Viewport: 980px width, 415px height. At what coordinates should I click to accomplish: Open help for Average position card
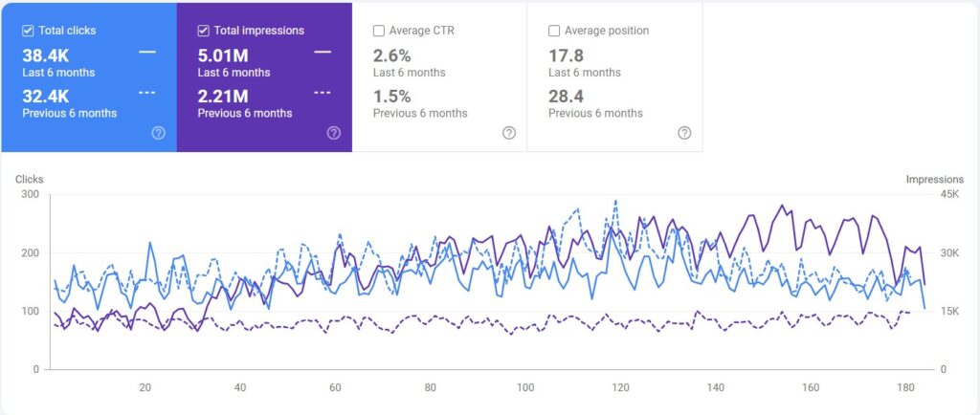click(684, 133)
